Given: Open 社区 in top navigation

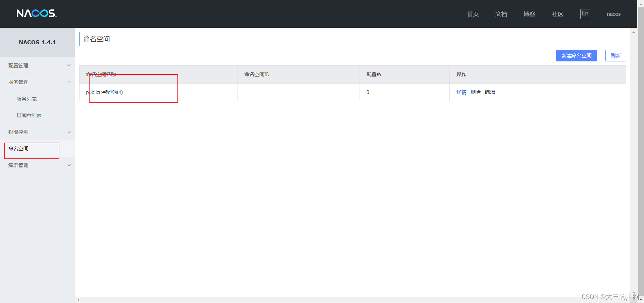Looking at the screenshot, I should [x=557, y=14].
